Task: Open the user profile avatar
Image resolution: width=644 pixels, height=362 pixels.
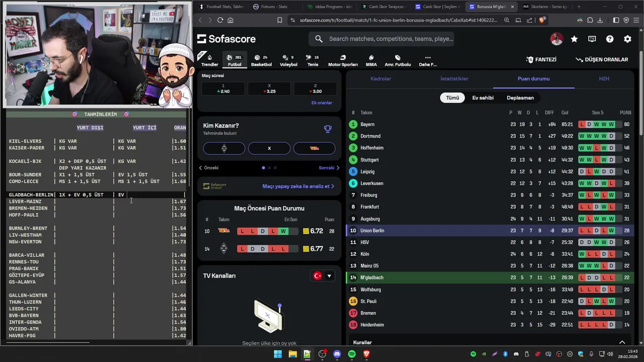Action: (x=556, y=39)
